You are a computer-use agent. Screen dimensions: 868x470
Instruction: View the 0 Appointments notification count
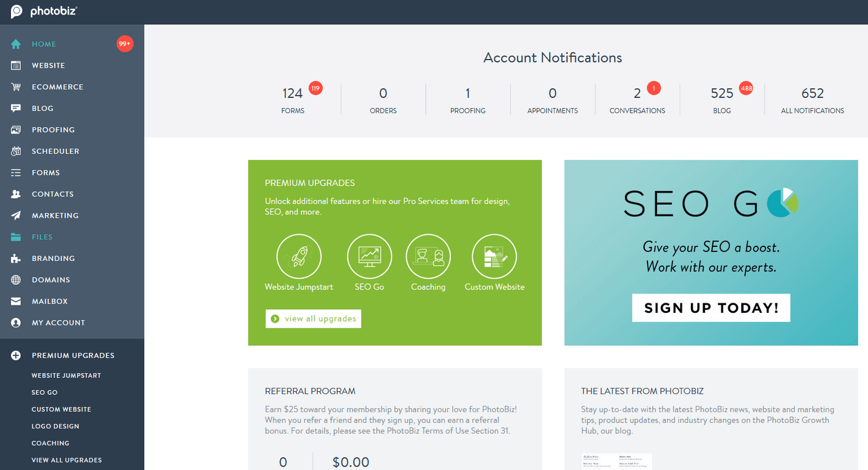[x=553, y=99]
